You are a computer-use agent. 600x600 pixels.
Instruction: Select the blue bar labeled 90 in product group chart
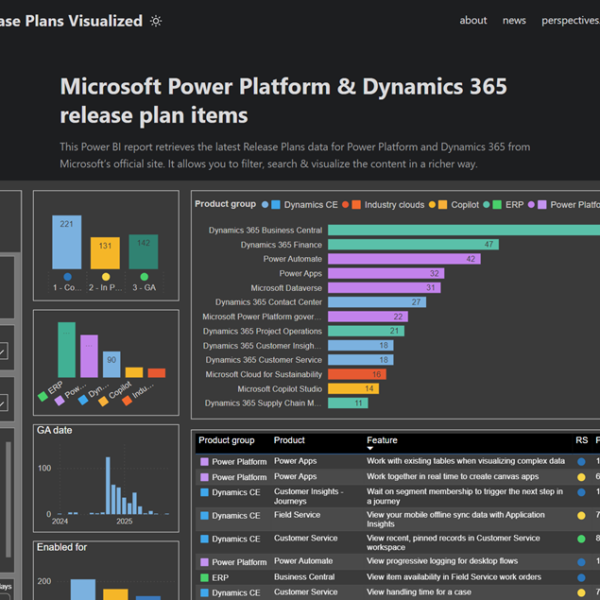[x=111, y=364]
